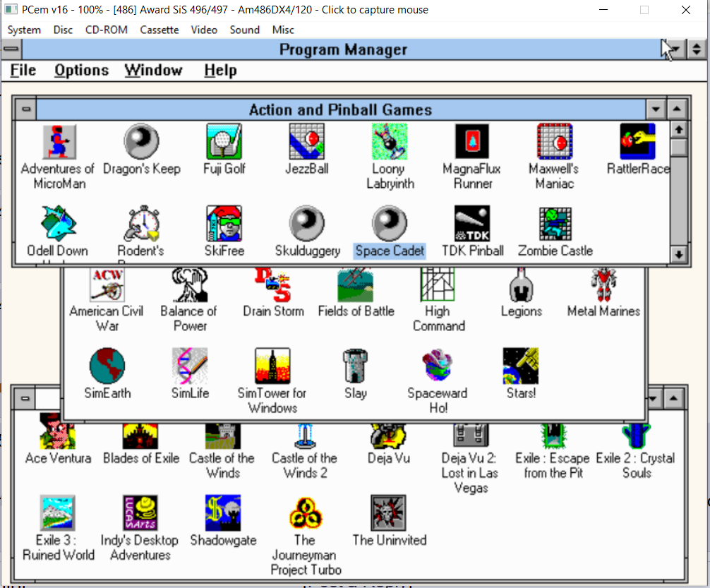Screen dimensions: 710x588
Task: Open the PCem Video menu
Action: click(204, 30)
